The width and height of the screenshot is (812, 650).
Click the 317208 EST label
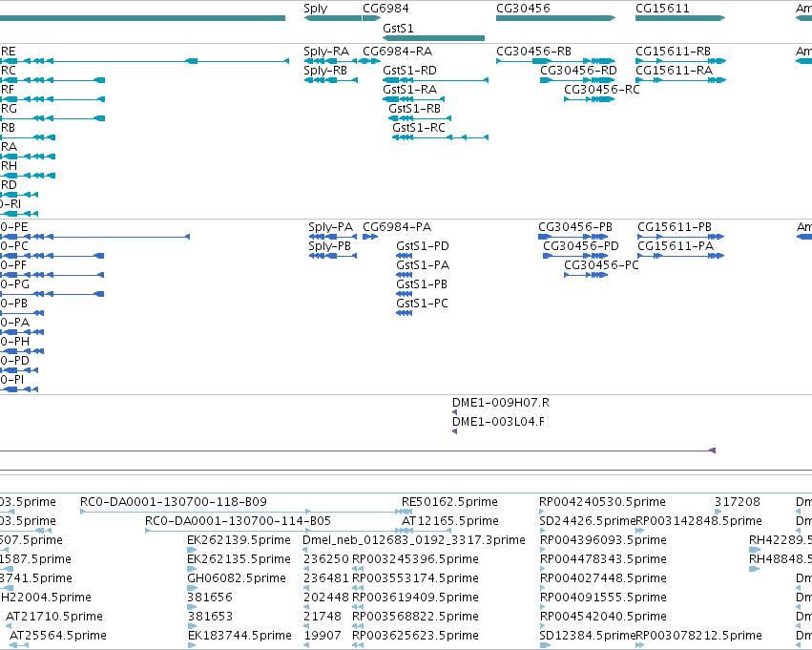[738, 502]
